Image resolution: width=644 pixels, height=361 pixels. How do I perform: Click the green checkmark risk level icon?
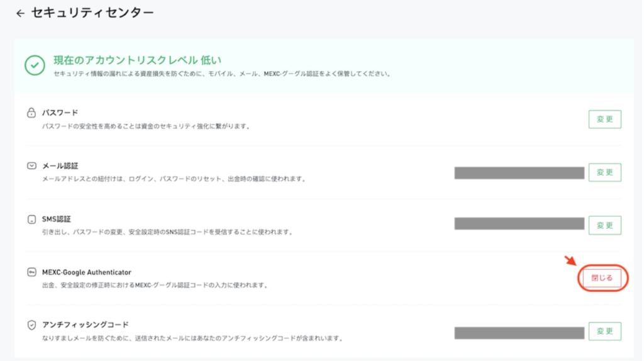(35, 65)
